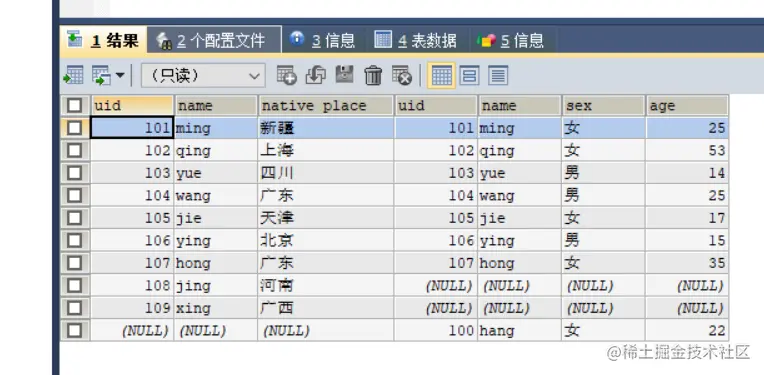Check the row checkbox for 105 jie
This screenshot has height=375, width=764.
click(x=75, y=218)
